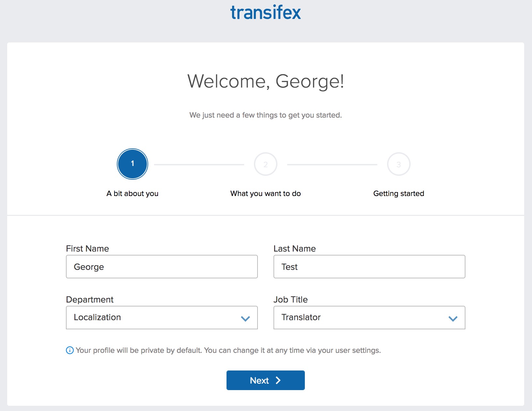
Task: Click the Last Name label
Action: [x=294, y=249]
